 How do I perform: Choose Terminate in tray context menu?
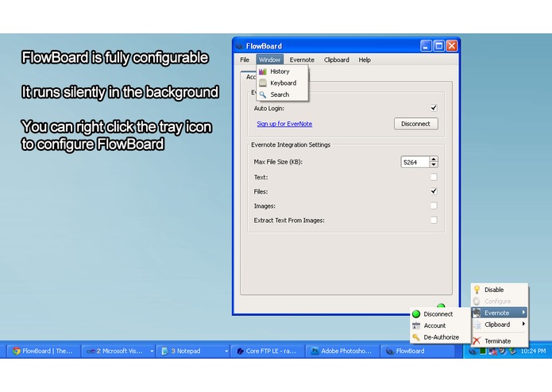point(500,341)
